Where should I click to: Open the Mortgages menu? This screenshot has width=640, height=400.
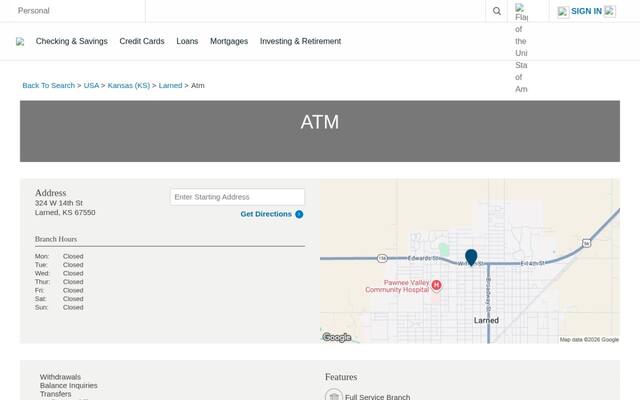point(229,41)
